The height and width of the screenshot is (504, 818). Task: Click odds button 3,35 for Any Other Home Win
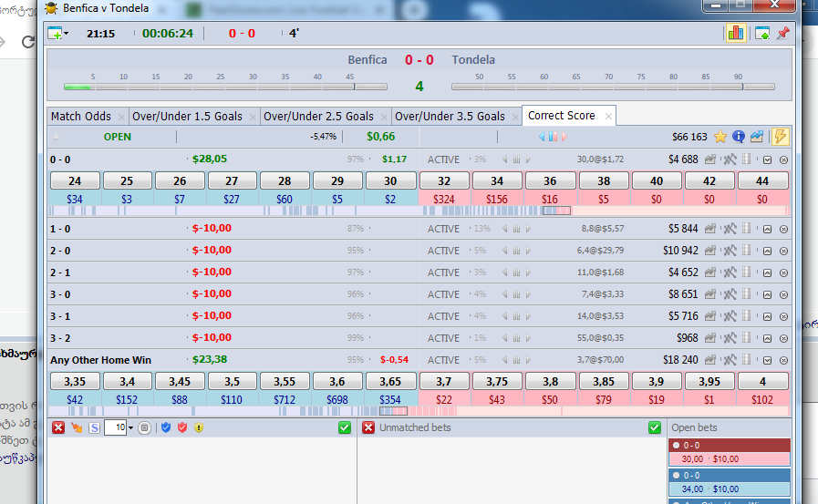click(x=75, y=382)
